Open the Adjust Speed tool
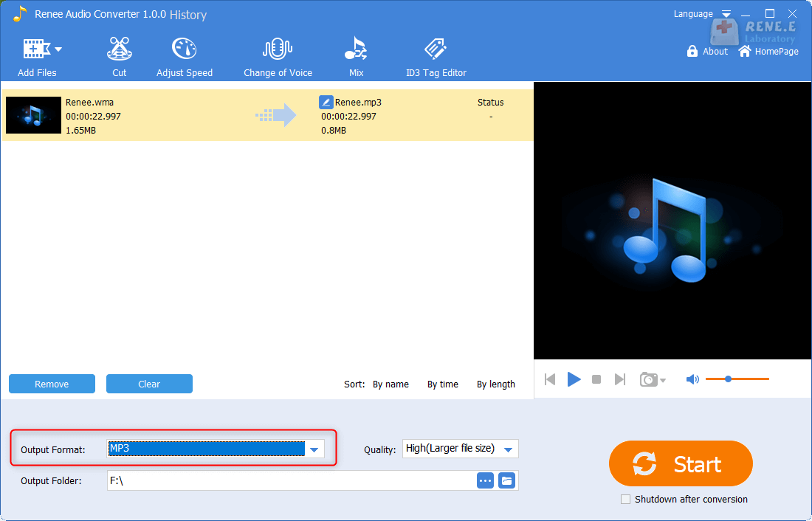The height and width of the screenshot is (521, 812). [184, 57]
